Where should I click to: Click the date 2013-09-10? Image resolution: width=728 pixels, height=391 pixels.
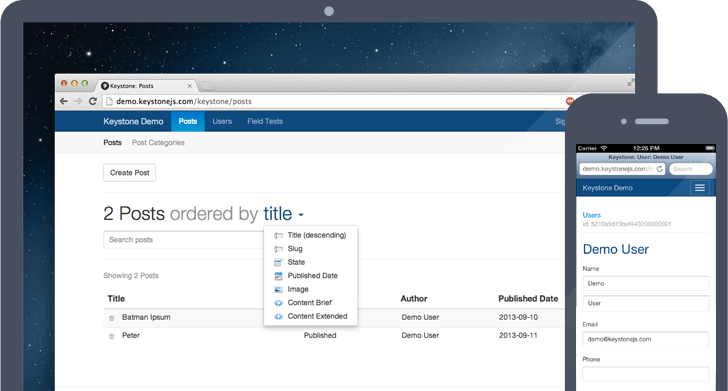click(x=518, y=317)
